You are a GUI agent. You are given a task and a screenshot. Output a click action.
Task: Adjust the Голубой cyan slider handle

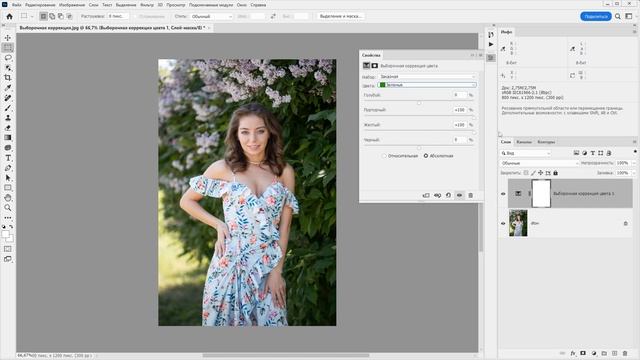point(419,103)
